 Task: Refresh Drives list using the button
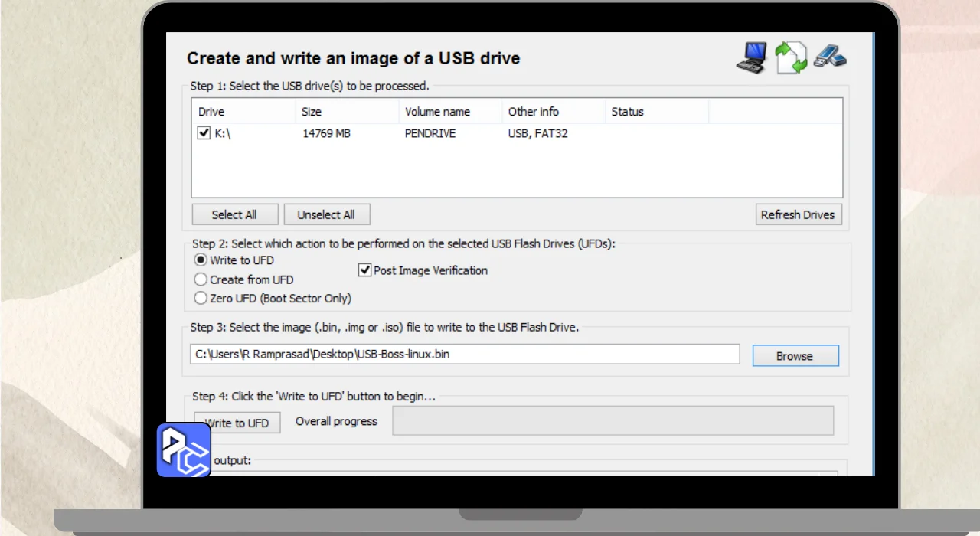click(798, 214)
